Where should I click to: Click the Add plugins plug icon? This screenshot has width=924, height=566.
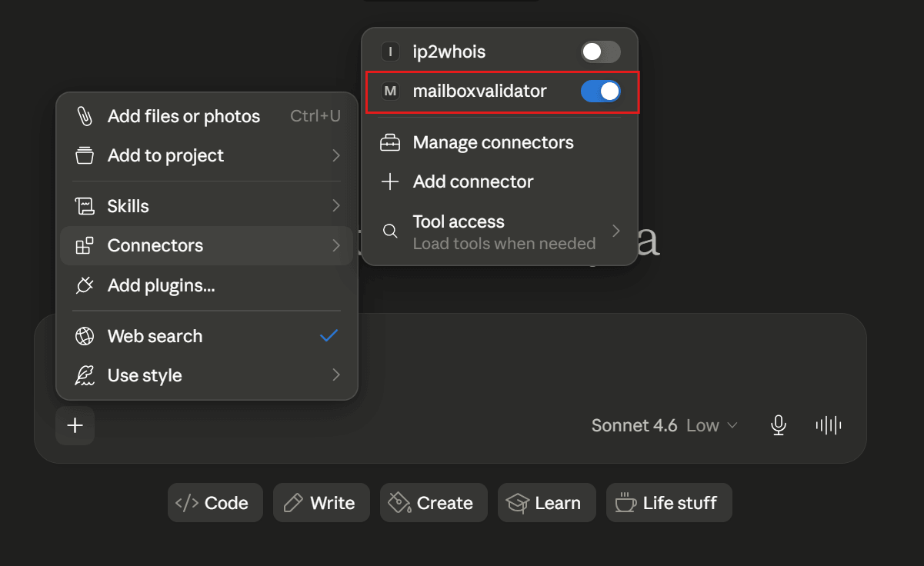pyautogui.click(x=85, y=285)
